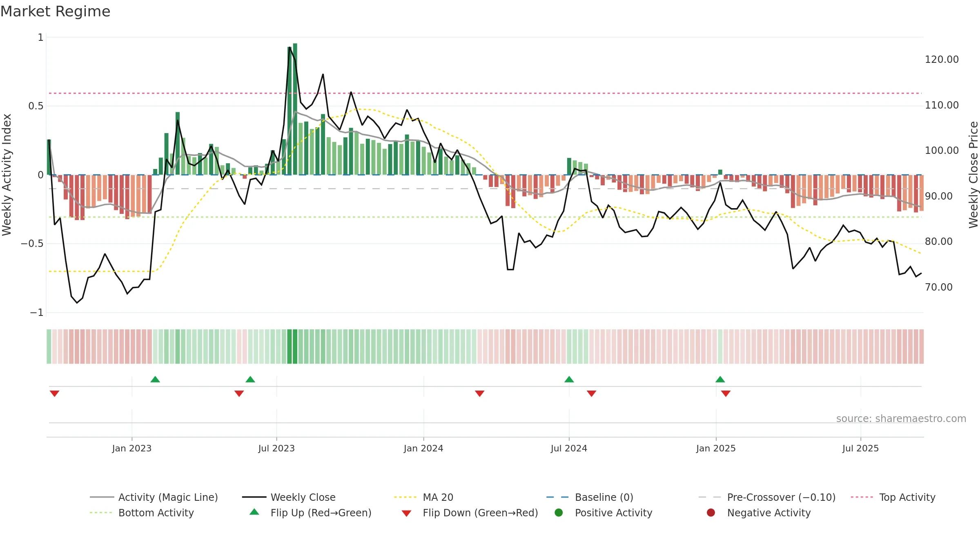Click the Jul 2025 x-axis label

click(x=860, y=448)
